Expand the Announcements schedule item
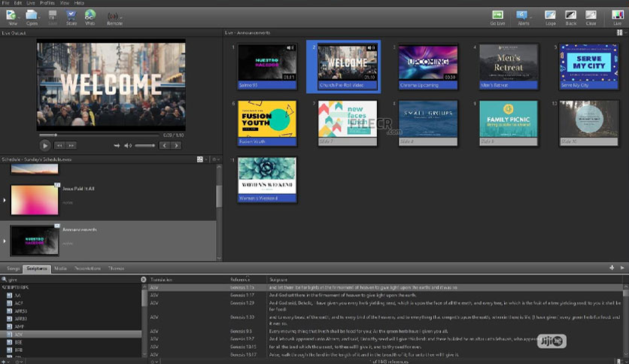 5,241
